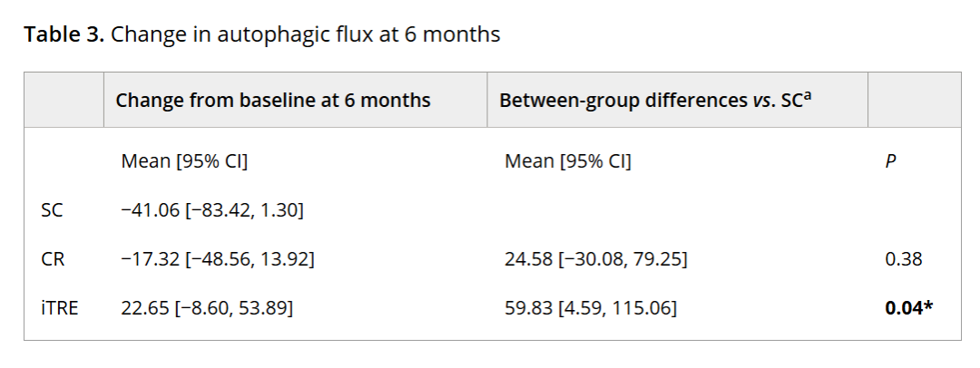Select the 'CR' row label
Image resolution: width=980 pixels, height=368 pixels.
[x=52, y=259]
